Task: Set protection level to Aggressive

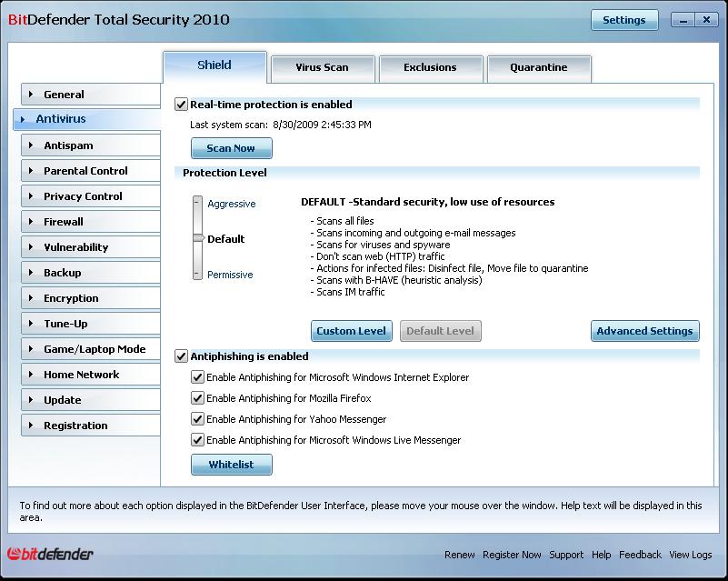Action: click(231, 204)
